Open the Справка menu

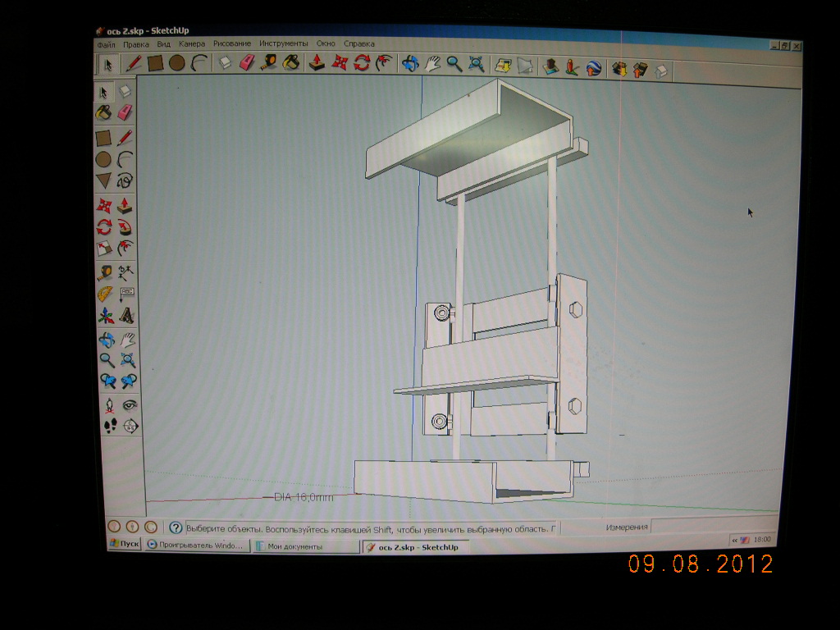coord(359,43)
